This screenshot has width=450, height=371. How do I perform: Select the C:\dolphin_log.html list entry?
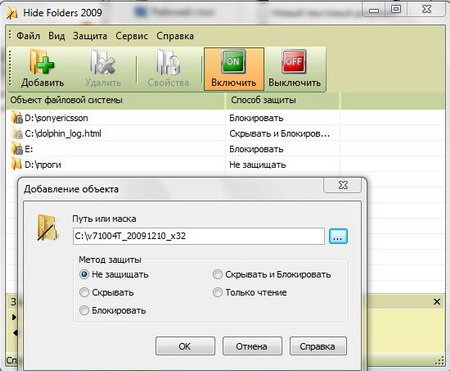(225, 134)
